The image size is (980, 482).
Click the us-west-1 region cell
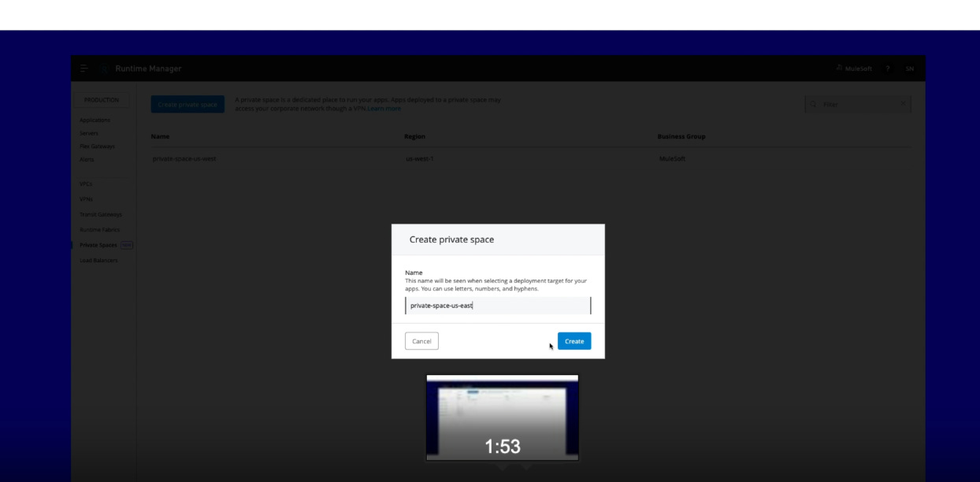click(x=419, y=159)
